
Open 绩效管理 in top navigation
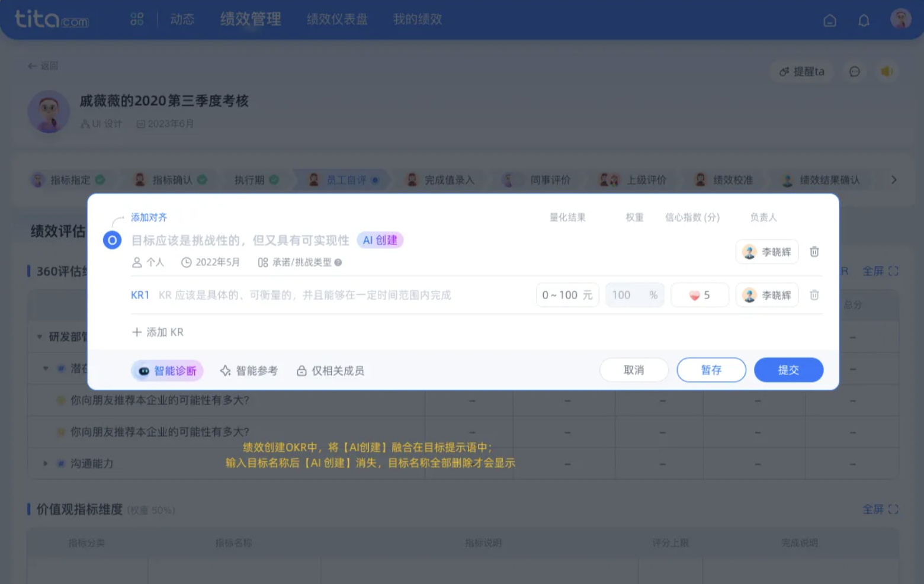tap(251, 20)
